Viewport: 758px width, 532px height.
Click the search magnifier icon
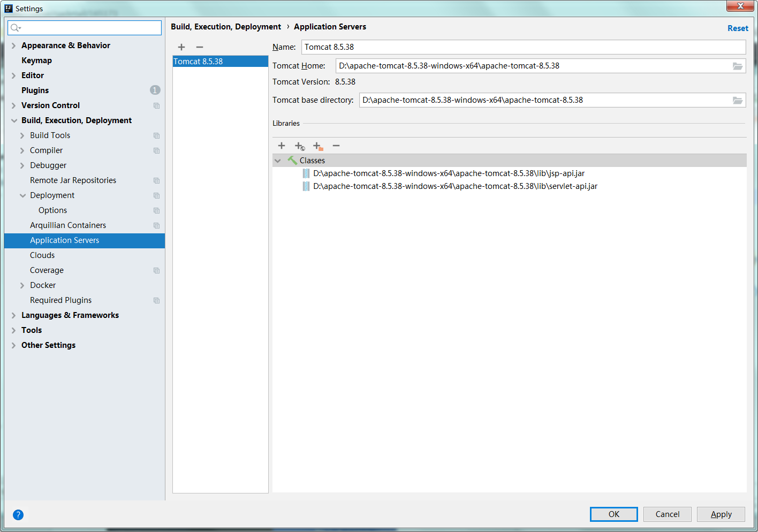(x=16, y=28)
